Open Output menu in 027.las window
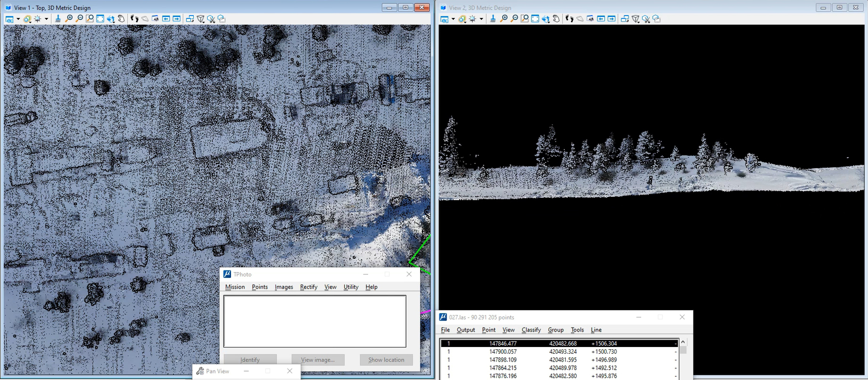 pos(466,330)
